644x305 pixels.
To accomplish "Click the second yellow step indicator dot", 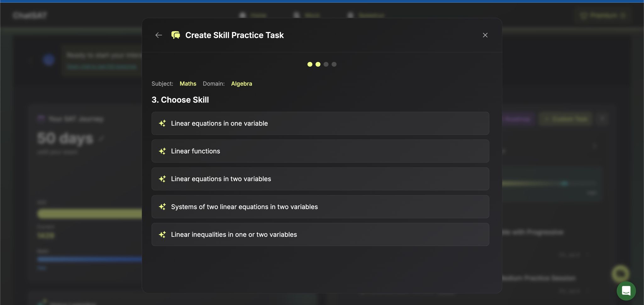I will coord(318,64).
